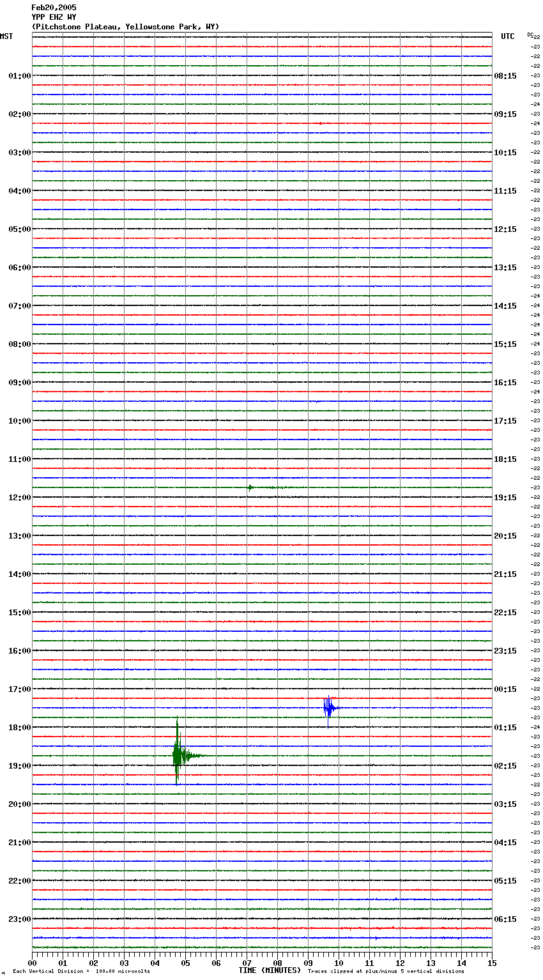Select the 06:00 MST row label
Viewport: 543px width, 980px height.
click(19, 267)
